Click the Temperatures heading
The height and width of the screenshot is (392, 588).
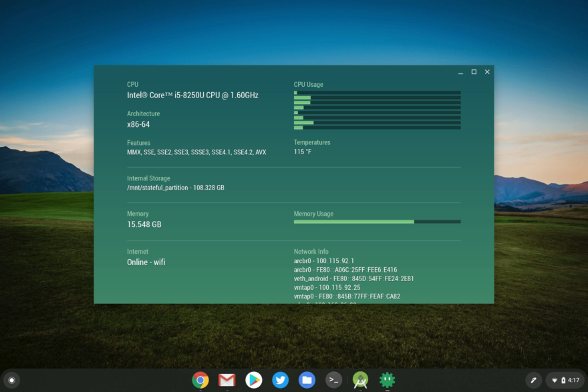tap(312, 142)
